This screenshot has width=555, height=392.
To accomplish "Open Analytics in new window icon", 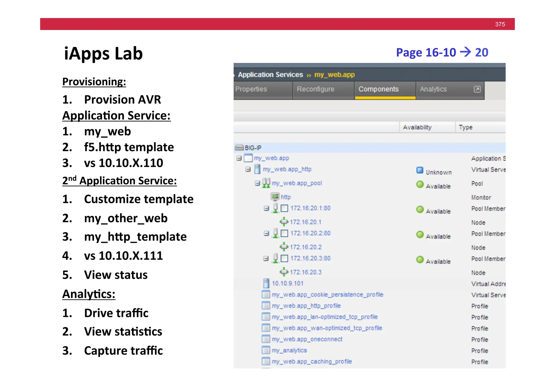I will [477, 89].
